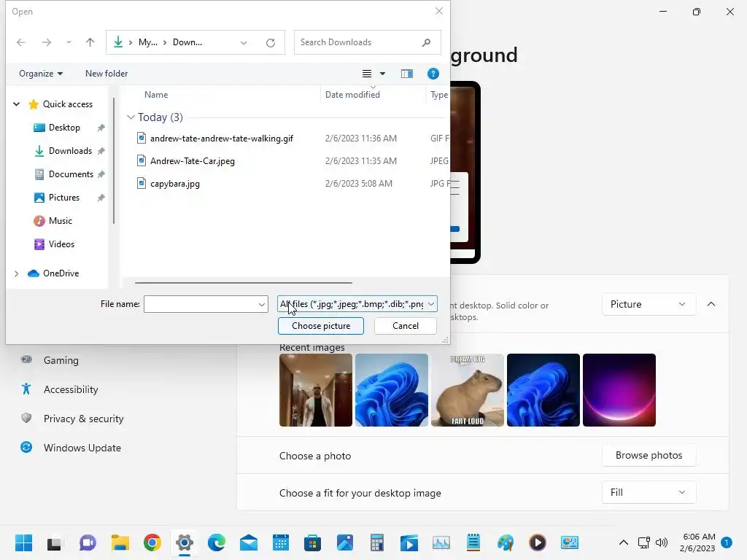Image resolution: width=747 pixels, height=560 pixels.
Task: Open the recent locations arrow
Action: point(69,42)
